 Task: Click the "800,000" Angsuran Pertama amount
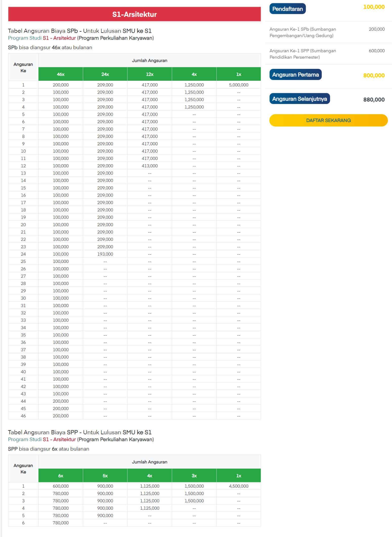coord(374,75)
